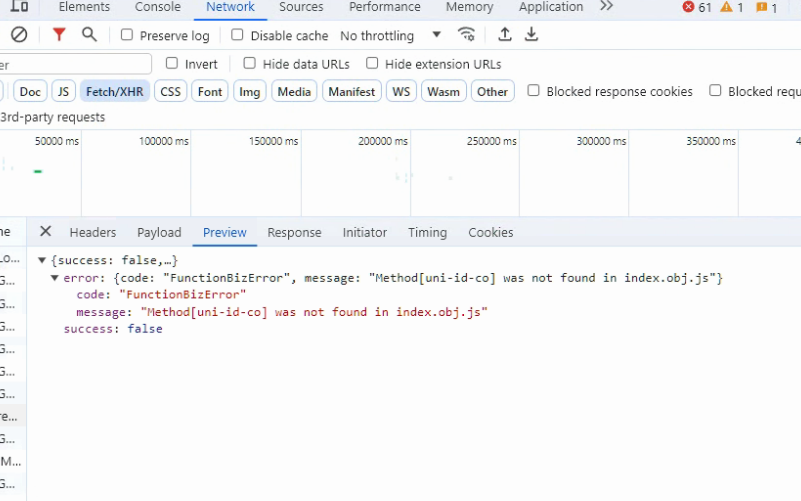The height and width of the screenshot is (501, 801).
Task: Click the red error count badge
Action: pyautogui.click(x=697, y=7)
